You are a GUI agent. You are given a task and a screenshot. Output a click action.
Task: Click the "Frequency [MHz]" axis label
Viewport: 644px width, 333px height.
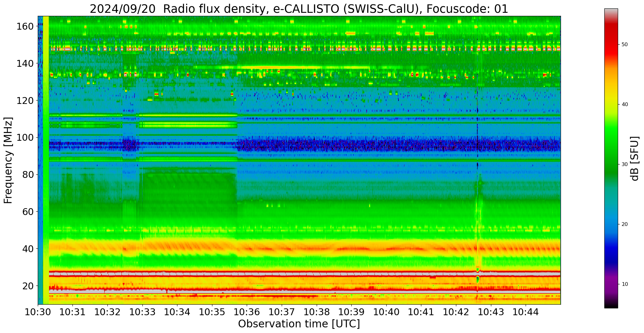8,160
